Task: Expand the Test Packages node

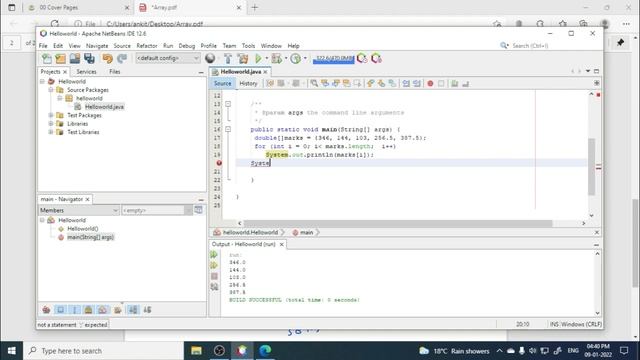Action: [51, 115]
